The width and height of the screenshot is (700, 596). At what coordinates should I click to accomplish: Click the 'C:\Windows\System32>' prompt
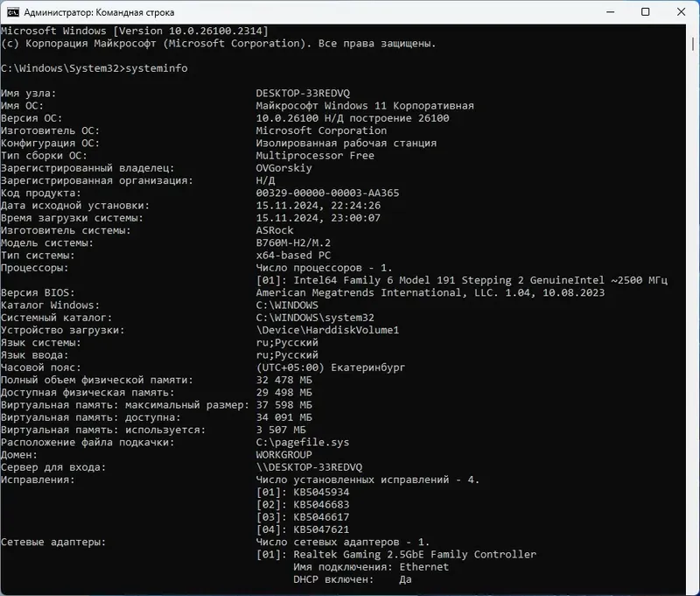pyautogui.click(x=63, y=68)
